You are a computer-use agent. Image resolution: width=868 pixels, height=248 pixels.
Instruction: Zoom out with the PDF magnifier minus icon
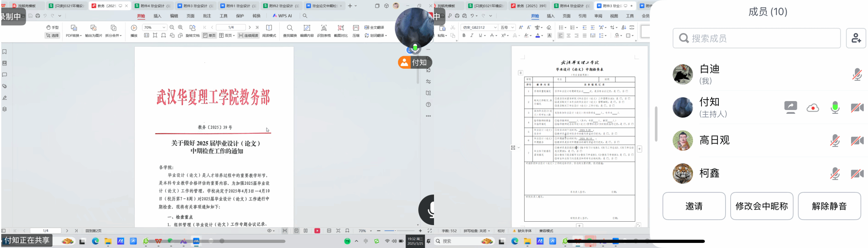coord(172,27)
